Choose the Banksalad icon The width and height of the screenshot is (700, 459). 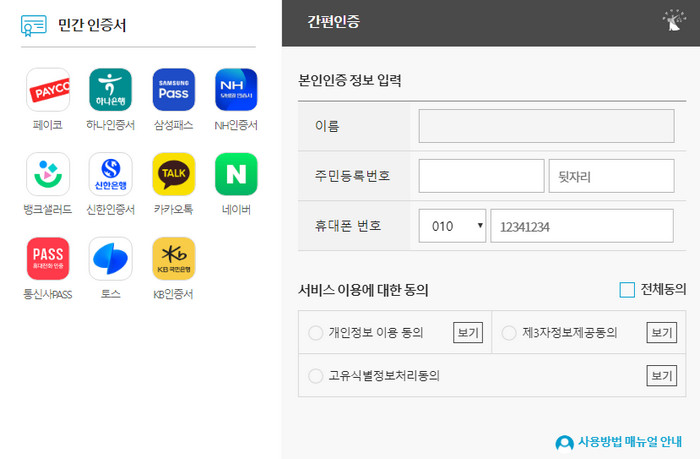tap(48, 174)
